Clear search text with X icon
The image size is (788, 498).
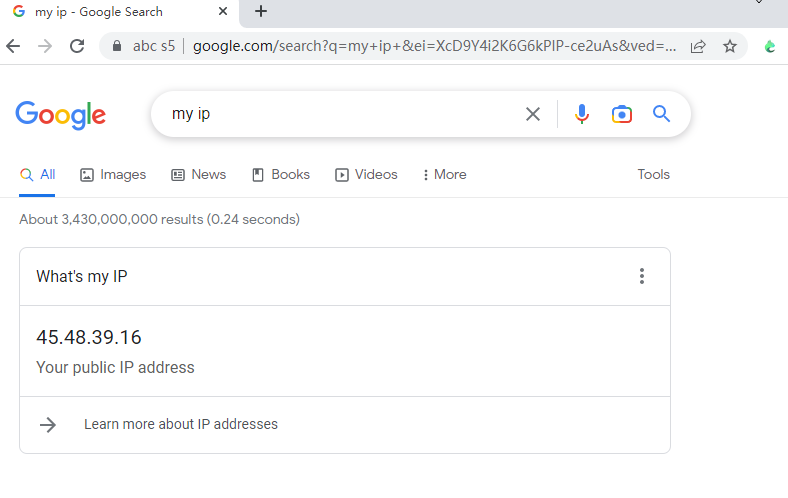pyautogui.click(x=533, y=114)
